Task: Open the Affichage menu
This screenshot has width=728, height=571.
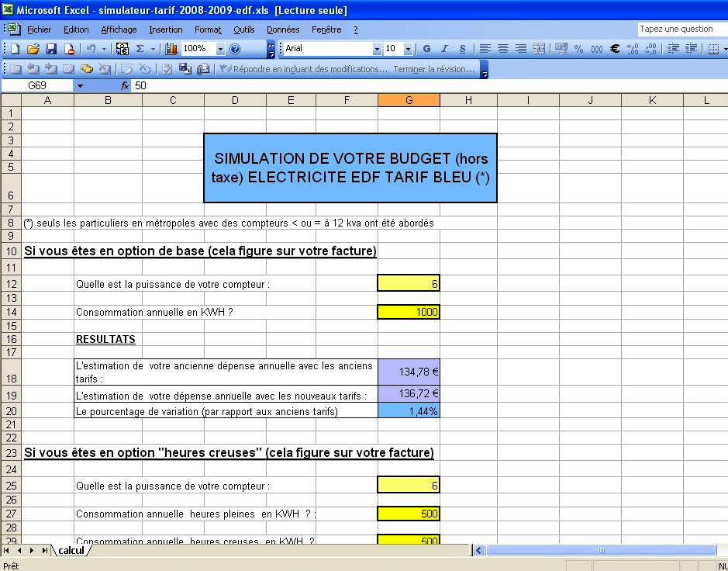Action: coord(119,29)
